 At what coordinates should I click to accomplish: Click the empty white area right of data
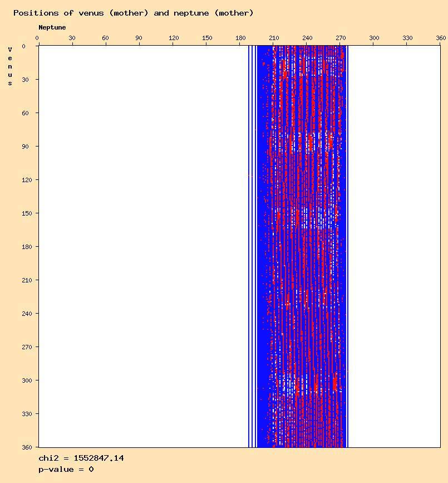point(394,246)
